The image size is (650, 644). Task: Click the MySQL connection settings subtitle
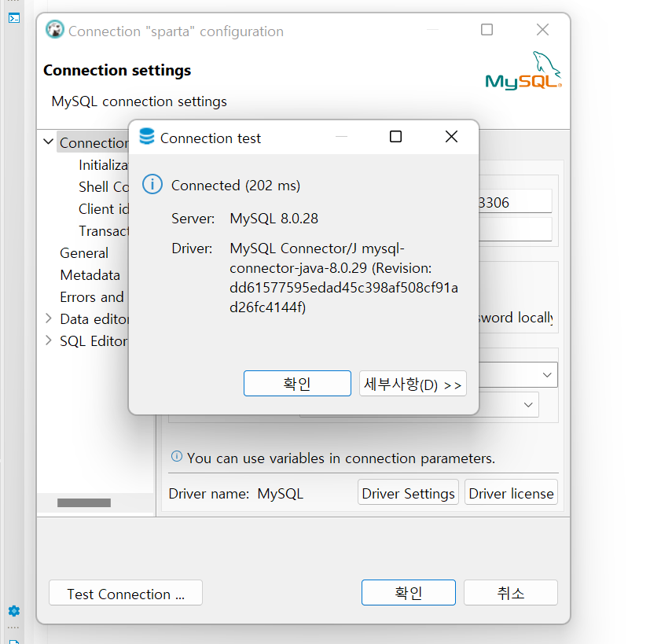[x=139, y=101]
